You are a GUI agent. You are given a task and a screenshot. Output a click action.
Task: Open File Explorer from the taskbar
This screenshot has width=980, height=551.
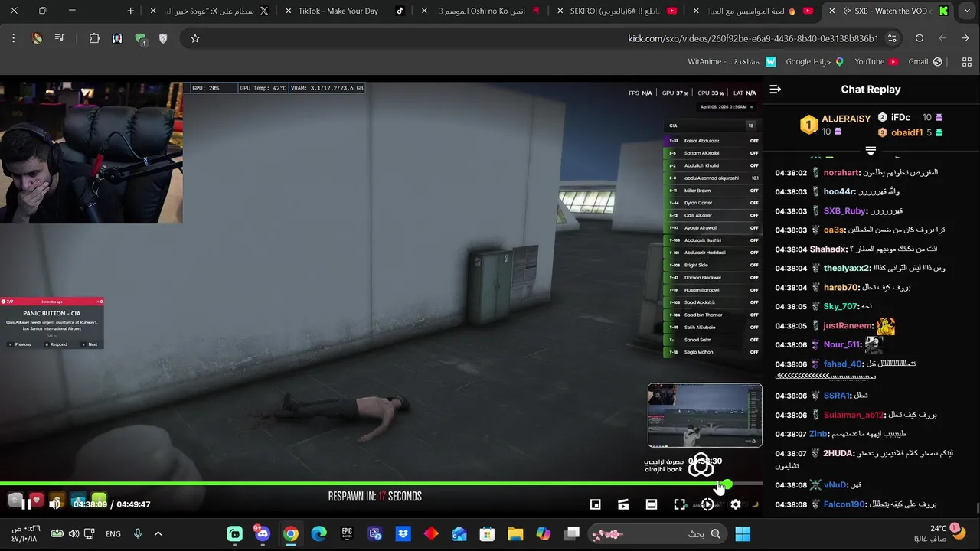pyautogui.click(x=515, y=533)
